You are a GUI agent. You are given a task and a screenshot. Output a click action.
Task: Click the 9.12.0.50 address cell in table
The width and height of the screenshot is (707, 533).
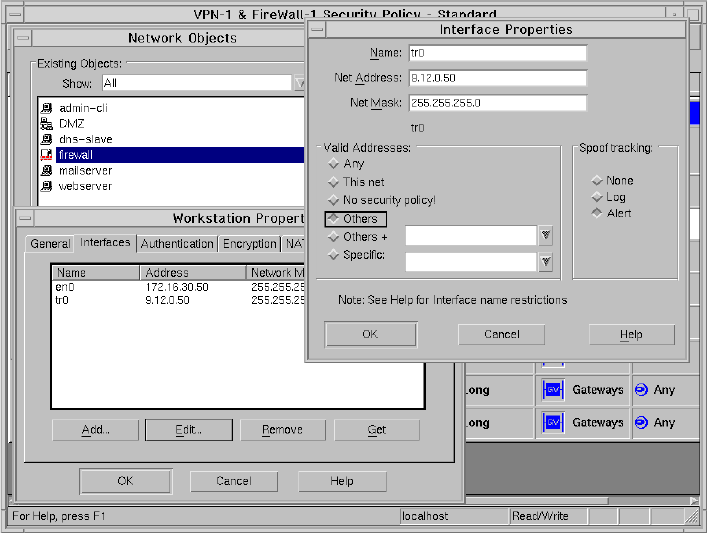[168, 300]
